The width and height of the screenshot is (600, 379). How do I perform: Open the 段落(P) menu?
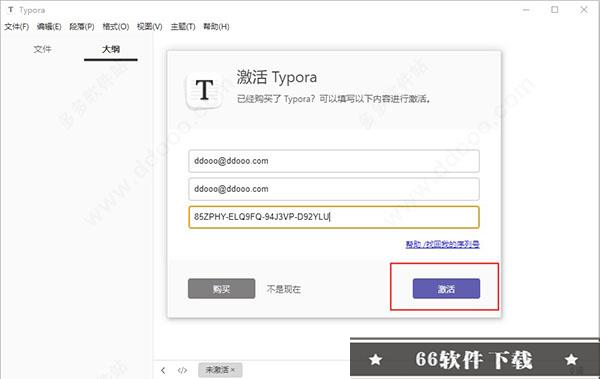point(82,26)
